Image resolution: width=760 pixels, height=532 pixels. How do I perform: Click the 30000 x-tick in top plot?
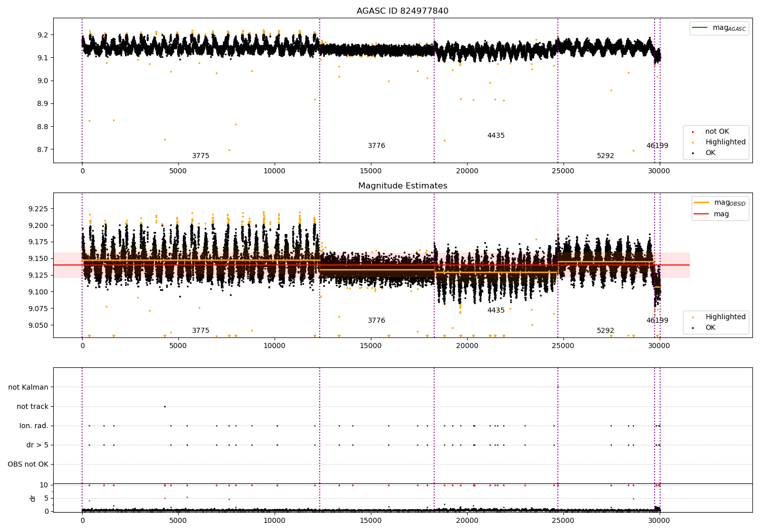[659, 171]
